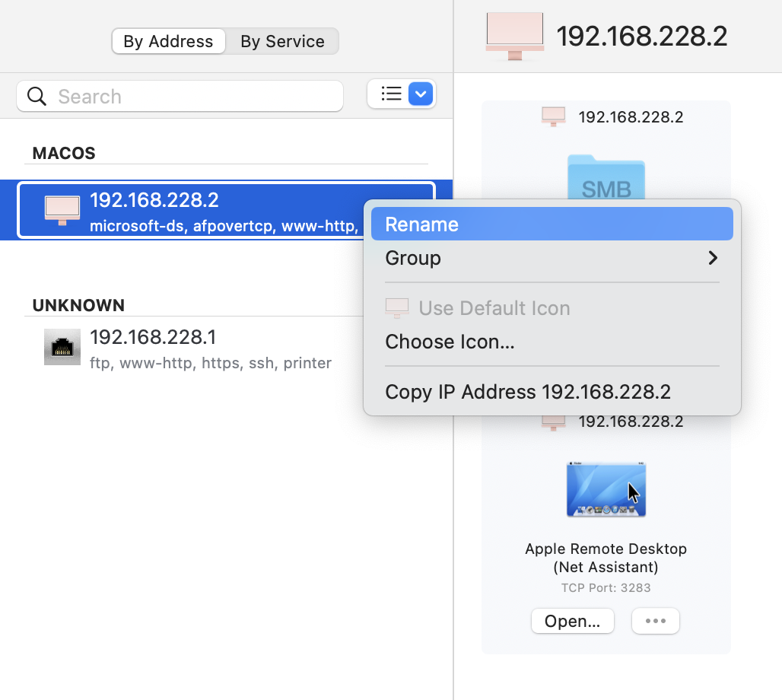
Task: Select the list view icon near the search bar
Action: tap(390, 93)
